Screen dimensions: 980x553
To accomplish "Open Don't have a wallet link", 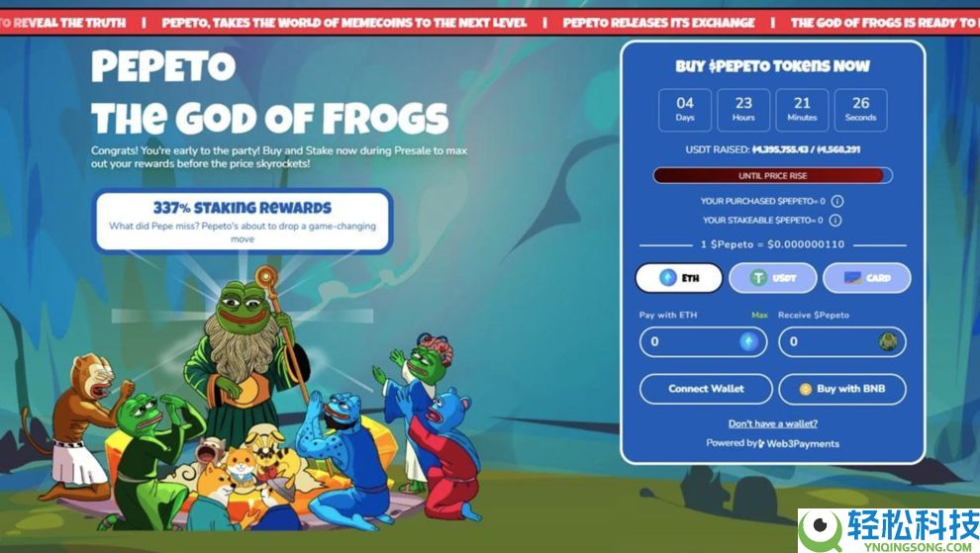I will point(772,423).
